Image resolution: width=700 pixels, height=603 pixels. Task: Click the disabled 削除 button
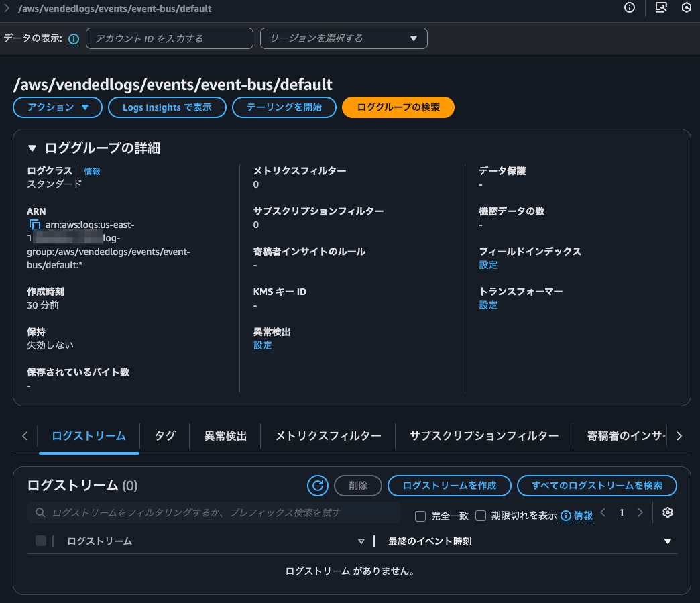click(x=358, y=486)
